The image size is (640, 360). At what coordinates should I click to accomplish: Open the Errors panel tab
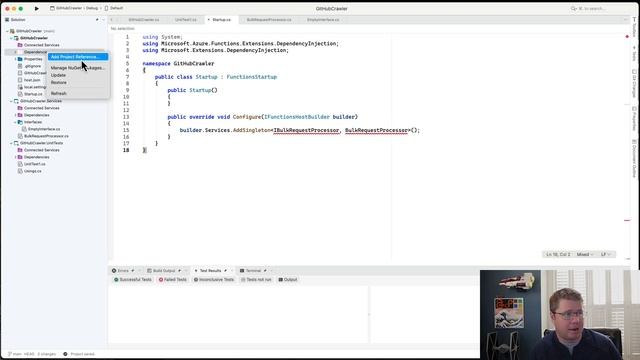[x=123, y=271]
